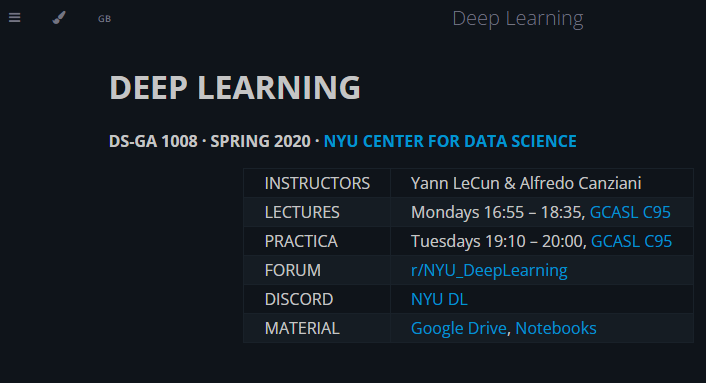Image resolution: width=706 pixels, height=383 pixels.
Task: Click the DS-GA 1008 · SPRING 2020 subtitle text
Action: [210, 141]
